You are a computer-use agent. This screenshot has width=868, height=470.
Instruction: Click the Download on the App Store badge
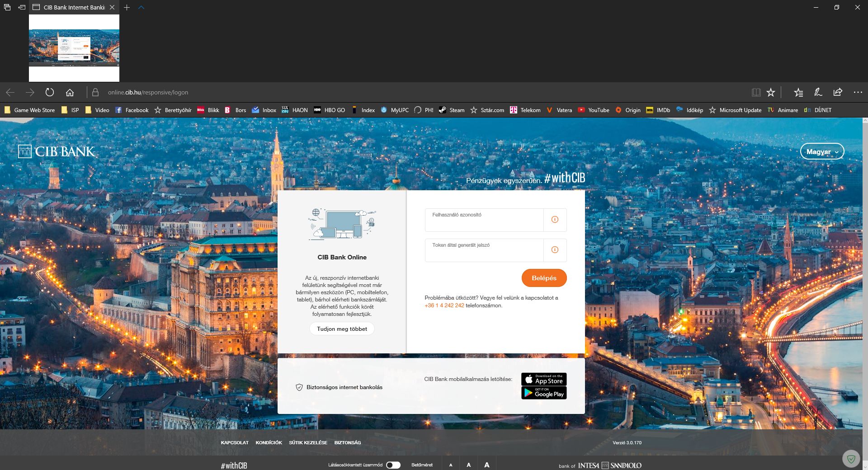click(544, 379)
